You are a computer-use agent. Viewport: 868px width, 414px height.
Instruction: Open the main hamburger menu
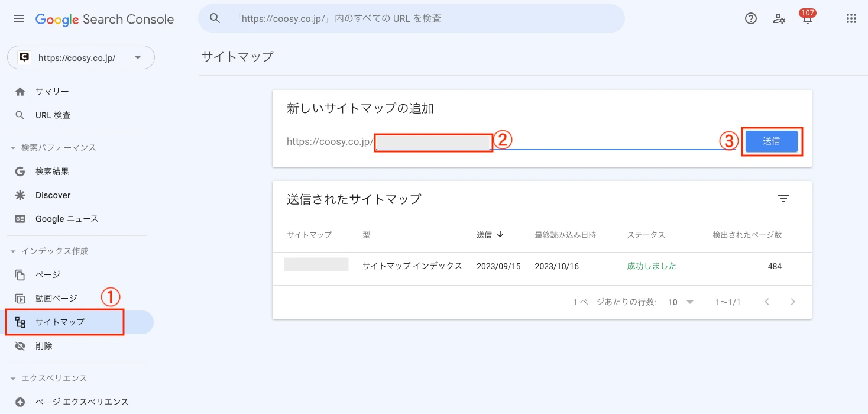[19, 19]
